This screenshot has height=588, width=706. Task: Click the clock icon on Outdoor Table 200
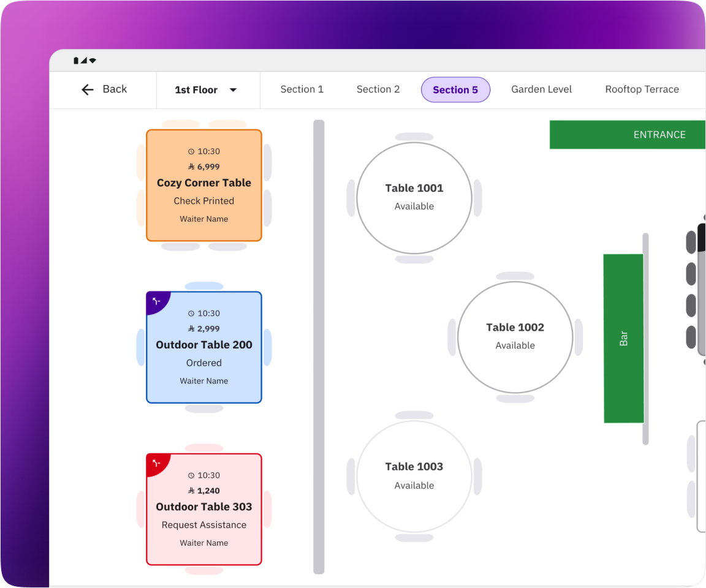point(191,314)
